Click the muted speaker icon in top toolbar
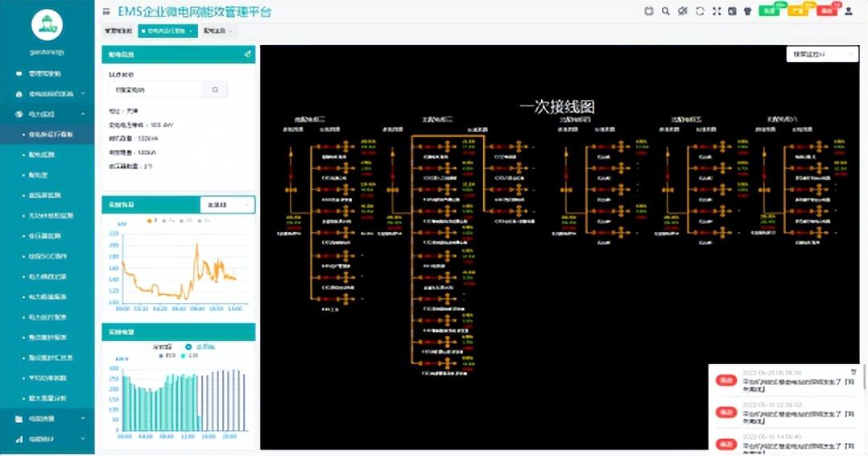Image resolution: width=868 pixels, height=456 pixels. coord(682,11)
